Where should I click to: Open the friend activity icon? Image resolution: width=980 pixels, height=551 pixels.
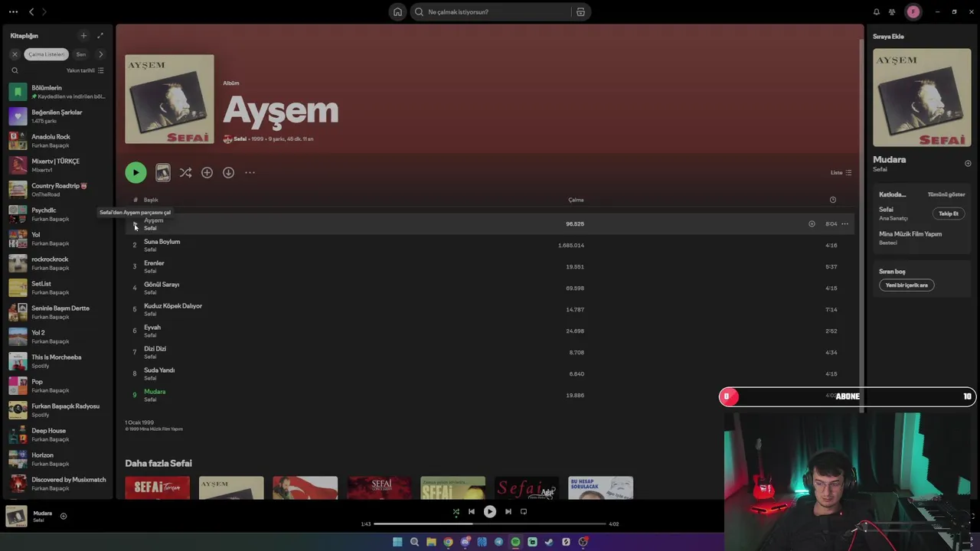coord(892,11)
